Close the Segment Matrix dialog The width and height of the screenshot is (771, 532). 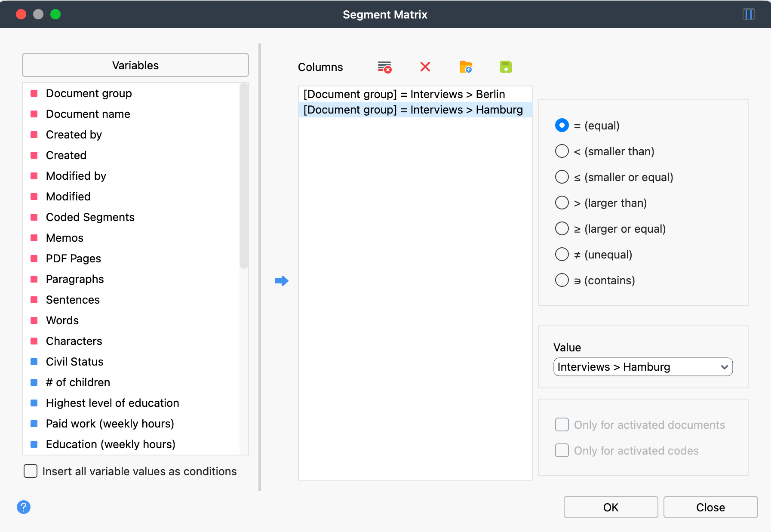[x=710, y=507]
